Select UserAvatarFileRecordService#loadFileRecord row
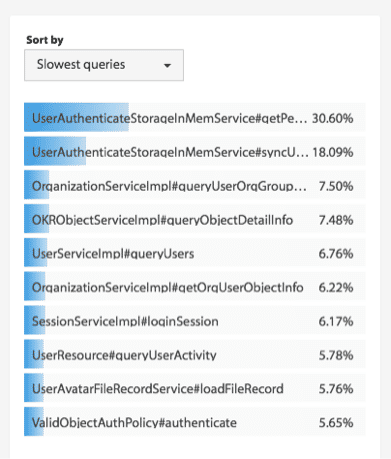Image resolution: width=391 pixels, height=459 pixels. [195, 388]
